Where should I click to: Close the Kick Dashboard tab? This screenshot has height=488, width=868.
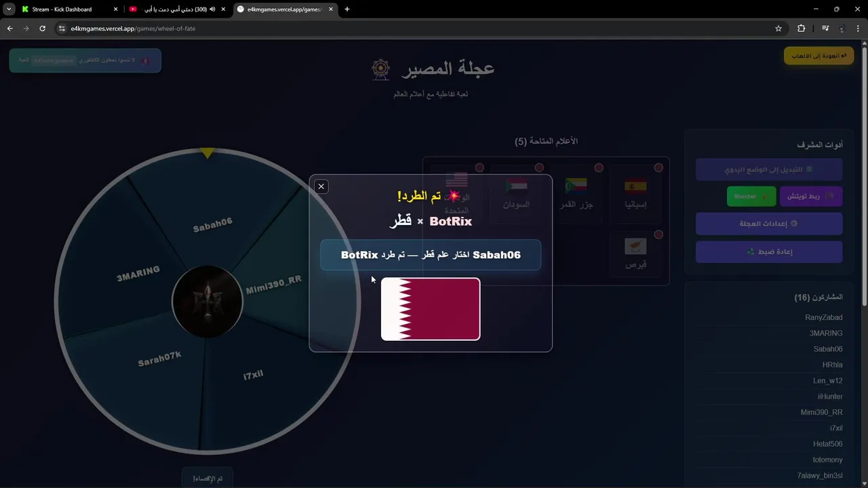pos(115,9)
